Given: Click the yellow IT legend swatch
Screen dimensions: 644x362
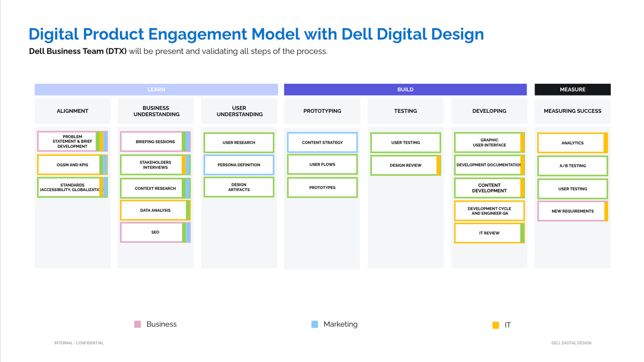Looking at the screenshot, I should pyautogui.click(x=496, y=325).
